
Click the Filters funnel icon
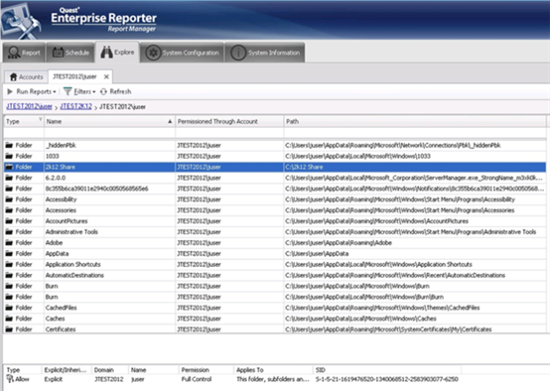(68, 92)
